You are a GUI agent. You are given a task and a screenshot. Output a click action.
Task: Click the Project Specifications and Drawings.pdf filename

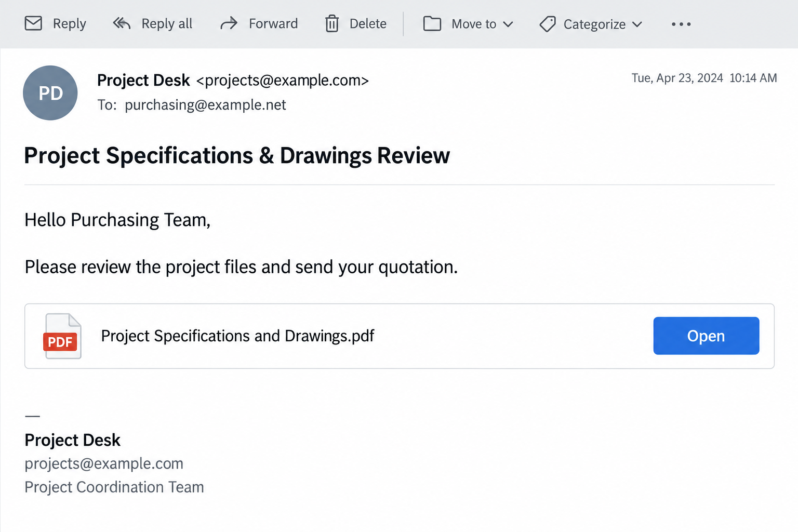tap(237, 336)
